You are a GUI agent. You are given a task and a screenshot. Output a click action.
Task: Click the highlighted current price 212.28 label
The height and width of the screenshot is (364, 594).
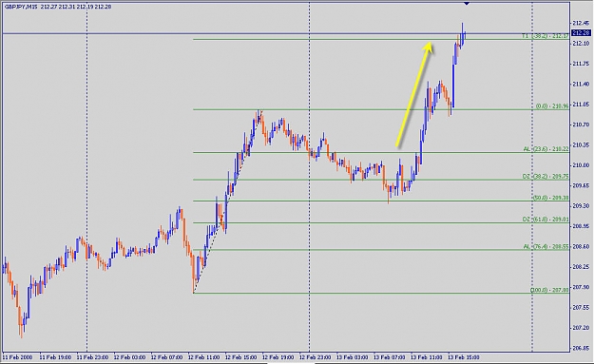581,33
